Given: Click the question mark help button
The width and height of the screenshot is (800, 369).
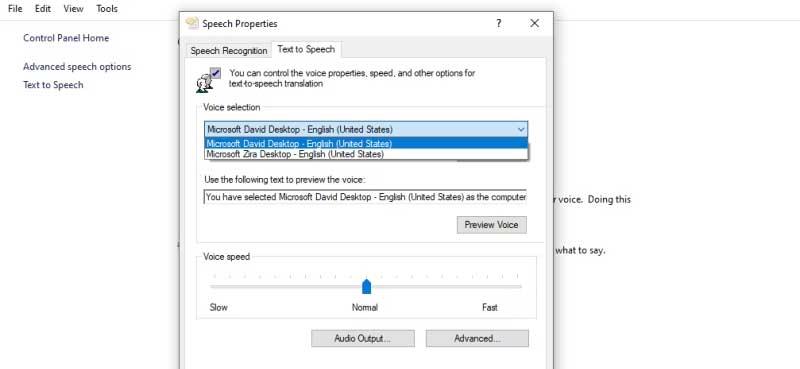Looking at the screenshot, I should [x=498, y=23].
